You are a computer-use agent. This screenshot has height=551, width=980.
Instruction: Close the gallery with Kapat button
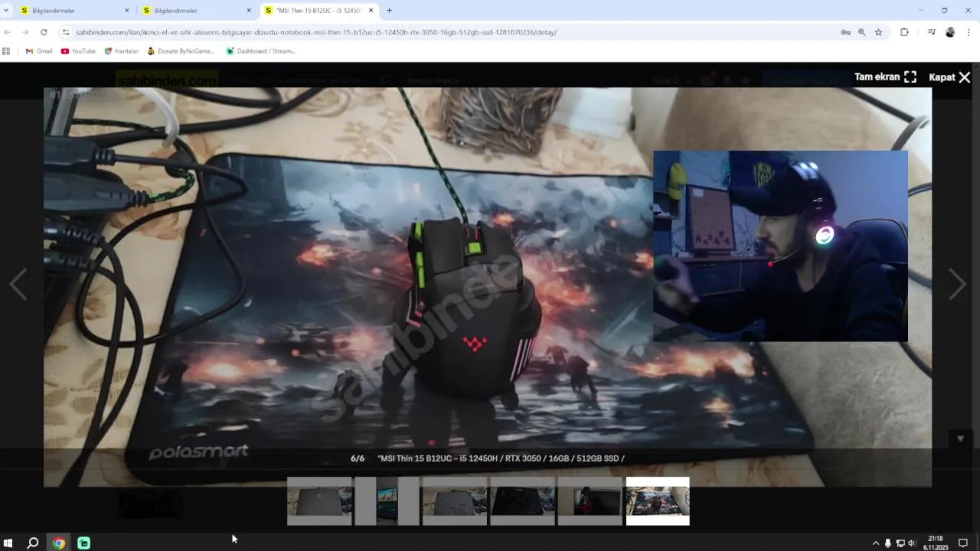coord(949,77)
